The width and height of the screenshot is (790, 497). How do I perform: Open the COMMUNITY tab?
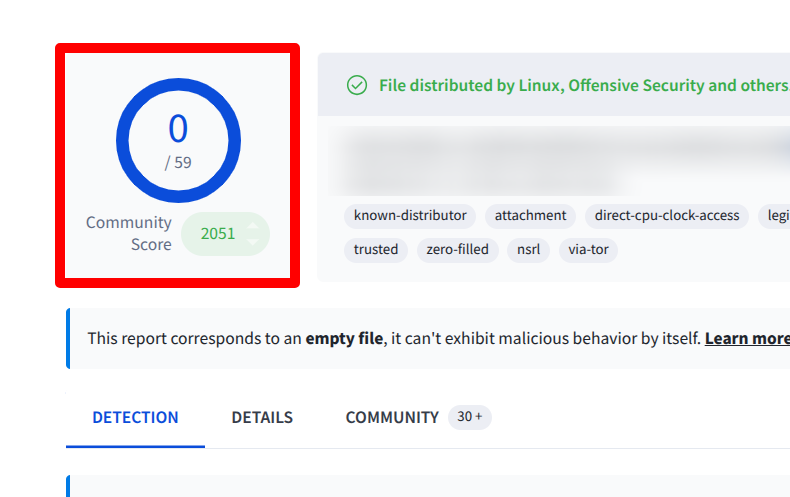click(392, 417)
